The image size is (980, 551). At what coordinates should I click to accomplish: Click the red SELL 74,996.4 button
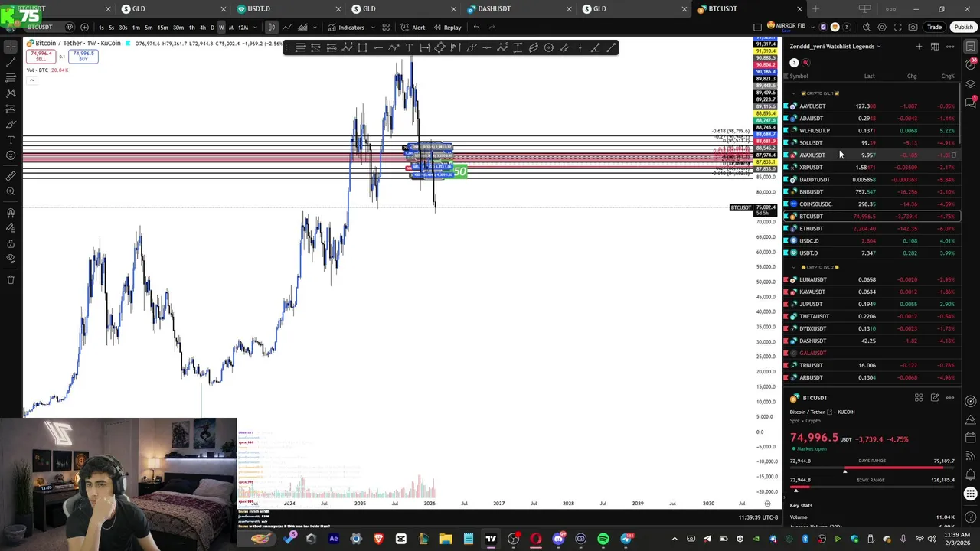(x=41, y=56)
